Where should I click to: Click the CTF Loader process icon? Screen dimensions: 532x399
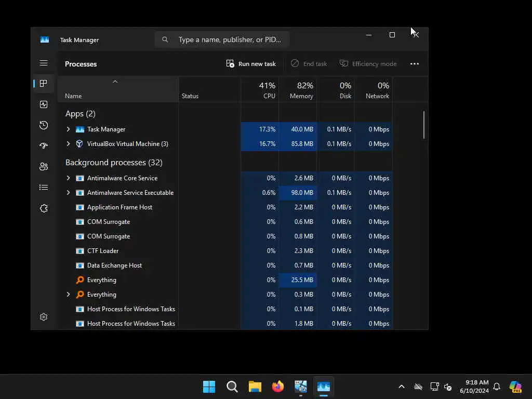79,251
